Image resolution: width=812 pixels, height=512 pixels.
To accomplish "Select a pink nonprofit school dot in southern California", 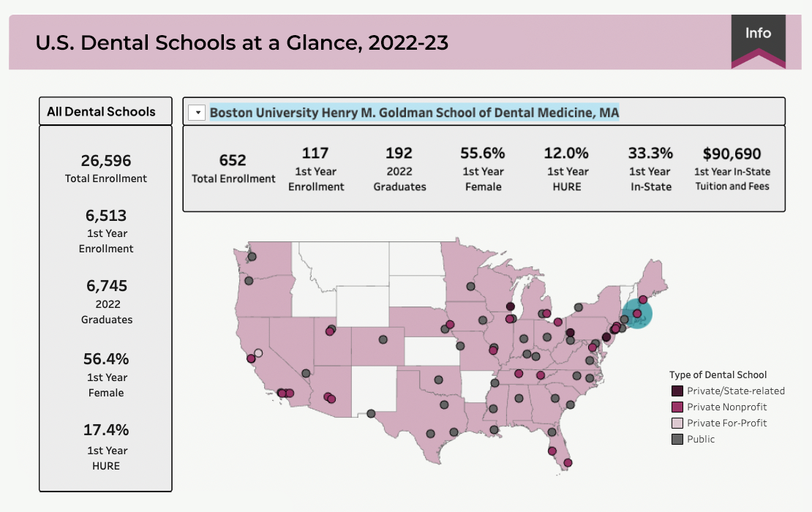I will pos(283,392).
